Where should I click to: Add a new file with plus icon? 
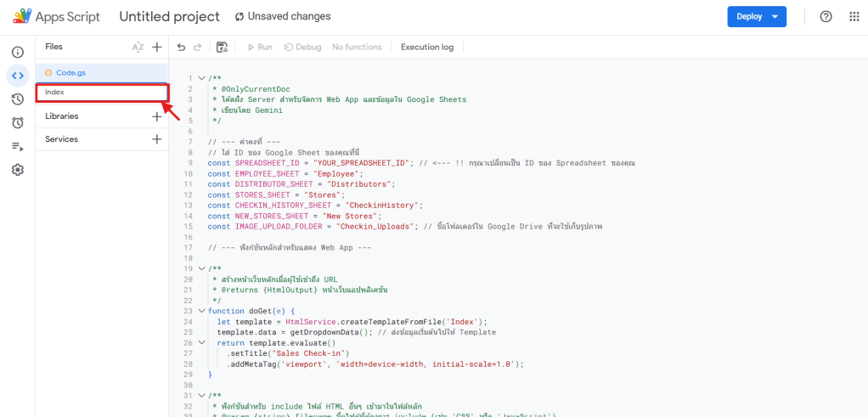(156, 48)
